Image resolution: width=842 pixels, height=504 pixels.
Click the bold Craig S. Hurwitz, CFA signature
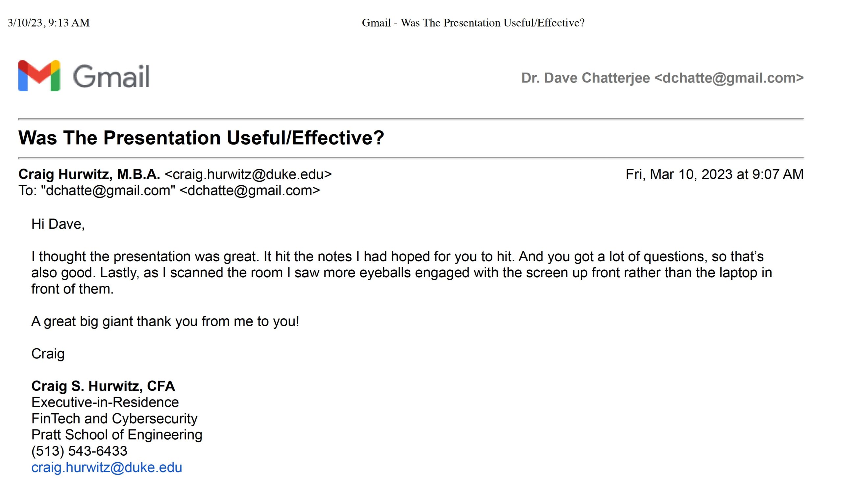click(x=103, y=386)
